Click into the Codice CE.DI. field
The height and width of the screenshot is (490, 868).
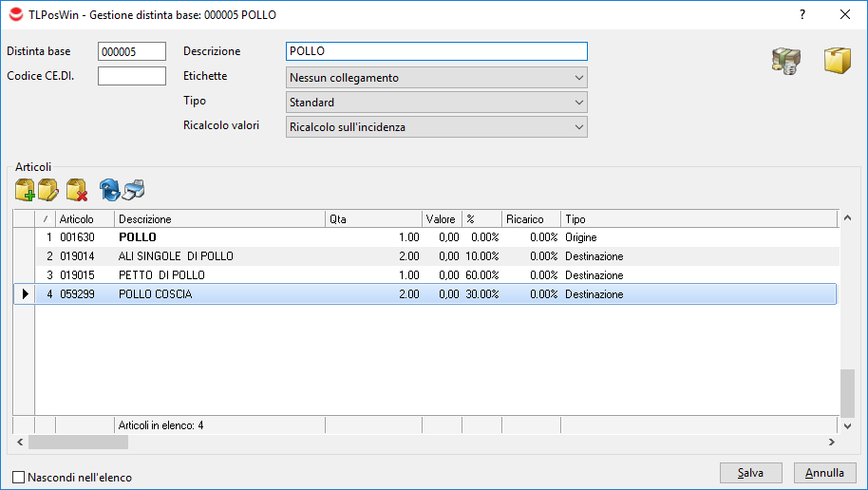point(132,76)
